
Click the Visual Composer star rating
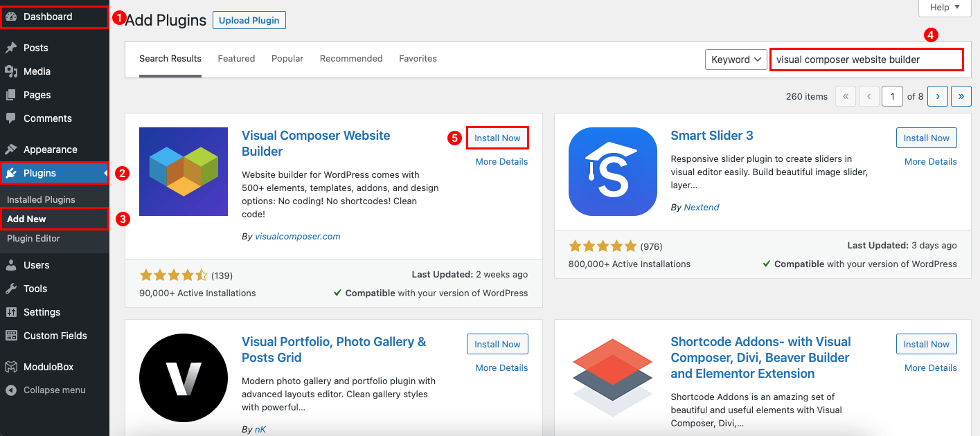tap(174, 275)
